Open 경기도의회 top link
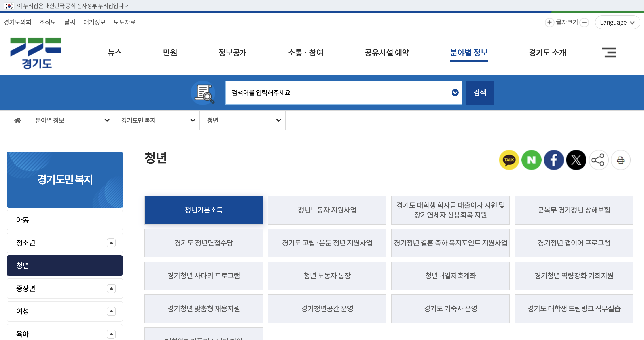Image resolution: width=644 pixels, height=340 pixels. click(x=17, y=22)
